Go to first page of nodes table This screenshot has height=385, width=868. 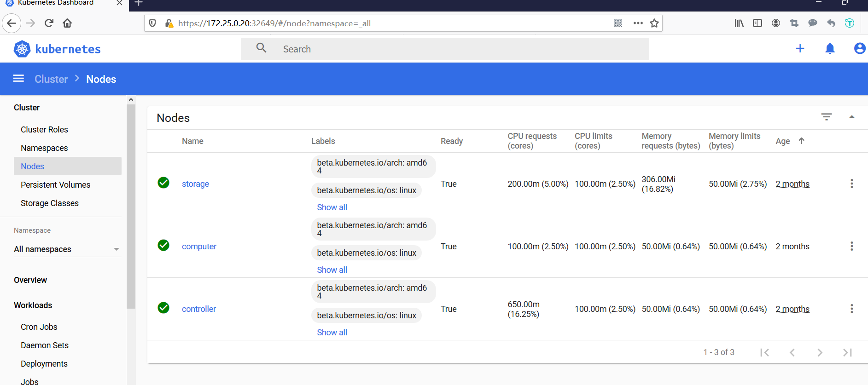pyautogui.click(x=764, y=352)
